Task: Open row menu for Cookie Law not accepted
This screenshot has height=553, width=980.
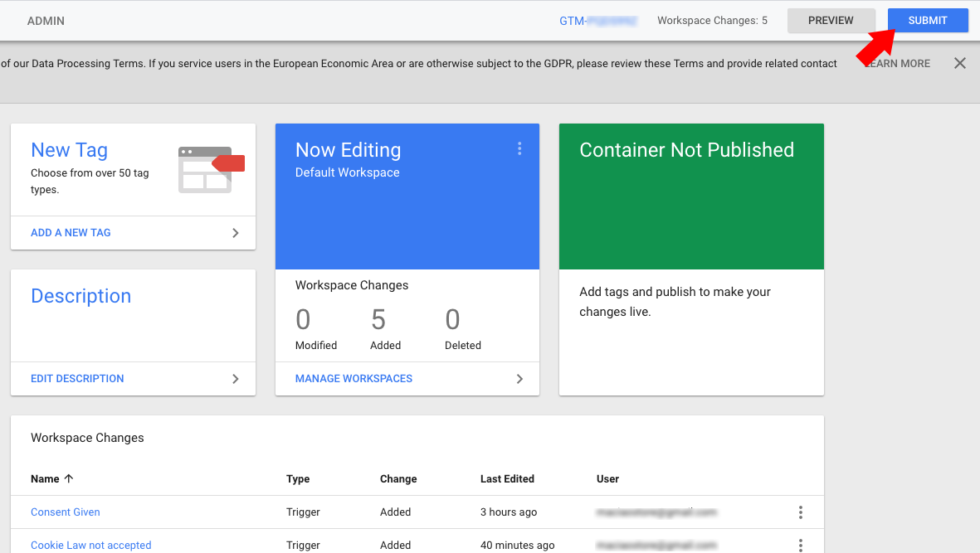Action: (x=800, y=545)
